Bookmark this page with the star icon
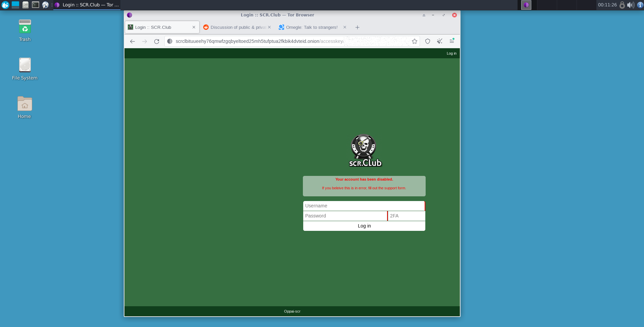Image resolution: width=644 pixels, height=327 pixels. click(x=415, y=41)
